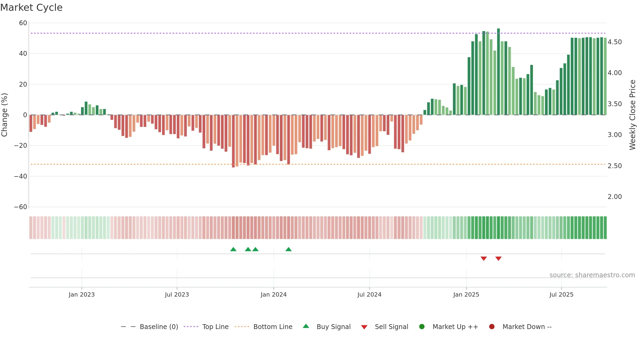Select the first red sell signal marker in 2025
Image resolution: width=644 pixels, height=362 pixels.
[484, 258]
